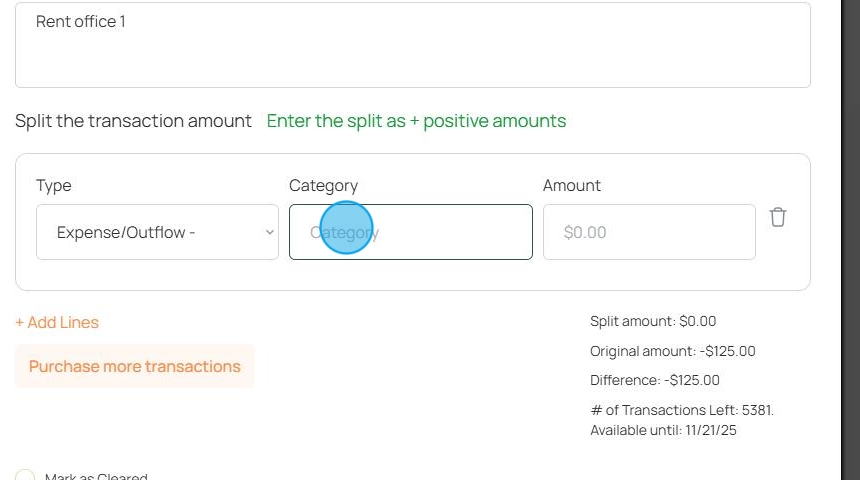The width and height of the screenshot is (860, 480).
Task: Click the '+ Add Lines' link
Action: (x=57, y=322)
